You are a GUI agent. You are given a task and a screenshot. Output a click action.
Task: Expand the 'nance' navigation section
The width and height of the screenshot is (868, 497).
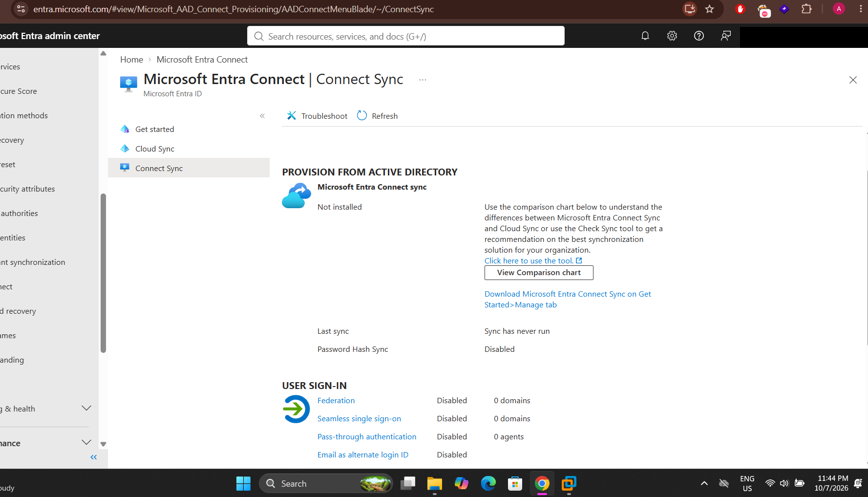click(x=86, y=442)
